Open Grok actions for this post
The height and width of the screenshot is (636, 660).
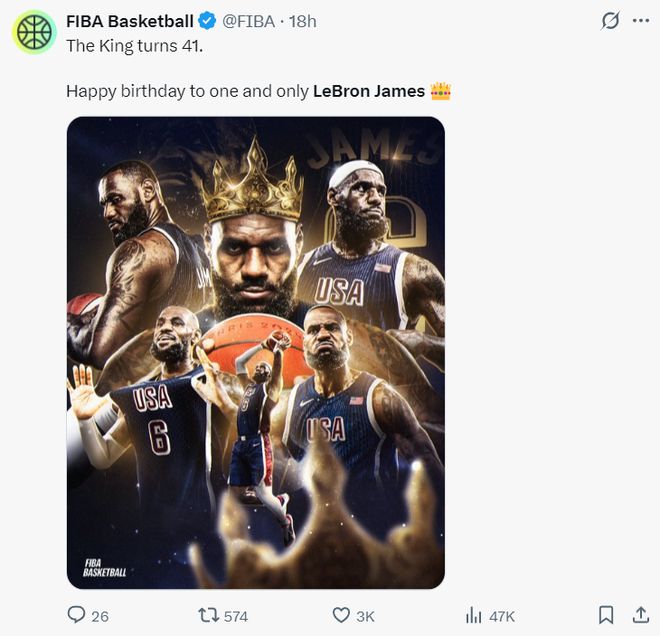pyautogui.click(x=608, y=20)
